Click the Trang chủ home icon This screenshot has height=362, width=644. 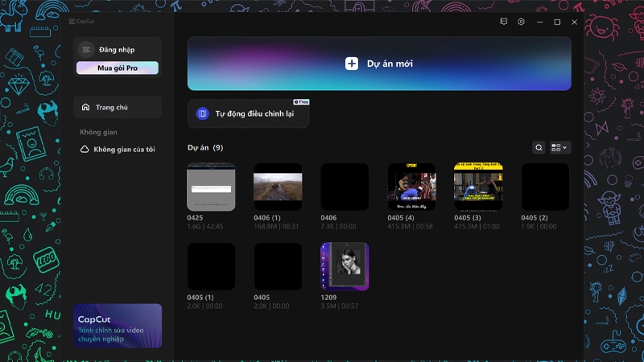click(x=85, y=107)
